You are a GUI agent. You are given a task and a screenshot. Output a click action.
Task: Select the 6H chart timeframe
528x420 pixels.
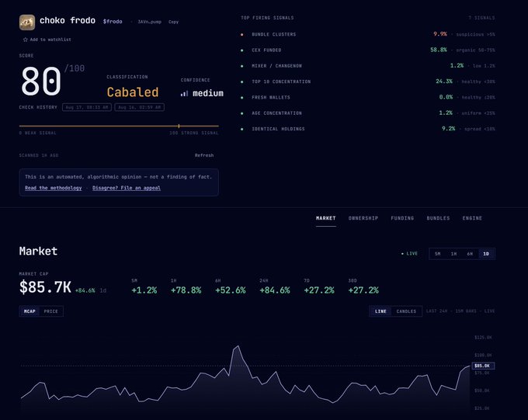[x=470, y=254]
